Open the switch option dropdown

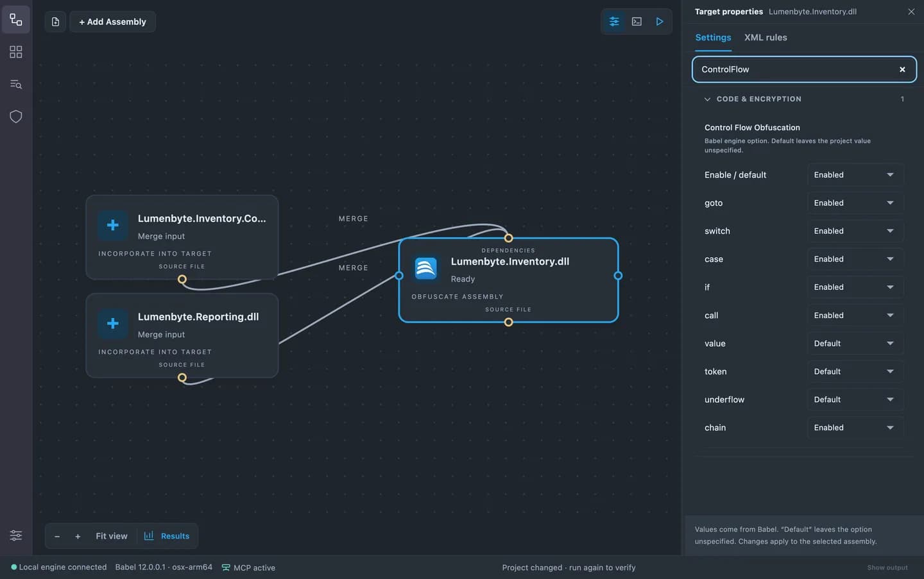click(855, 231)
